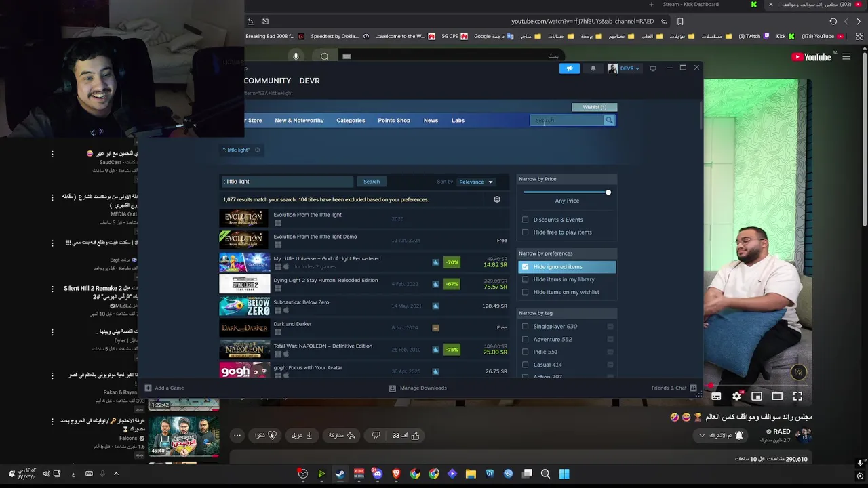Open Windows Start button on taskbar
This screenshot has height=488, width=868.
point(564,474)
